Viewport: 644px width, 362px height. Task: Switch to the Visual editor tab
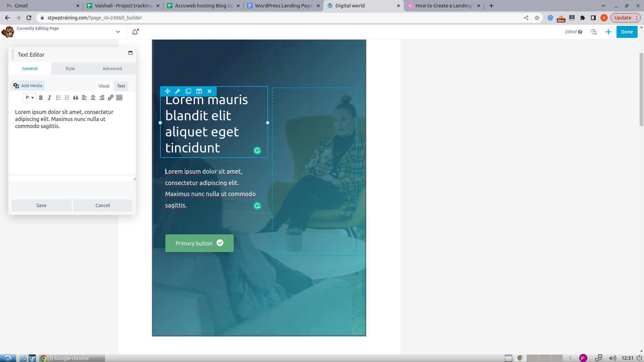tap(104, 86)
